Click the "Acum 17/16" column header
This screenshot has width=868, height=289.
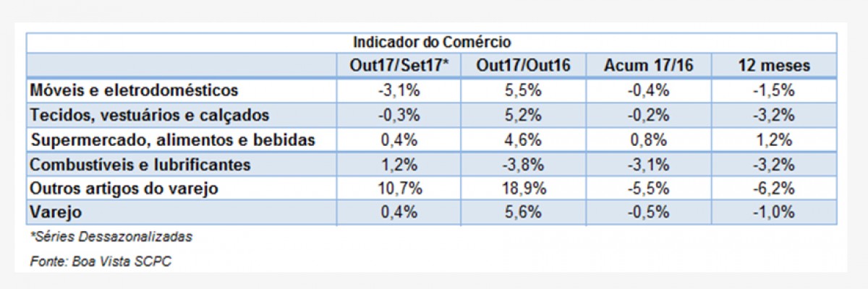coord(649,65)
